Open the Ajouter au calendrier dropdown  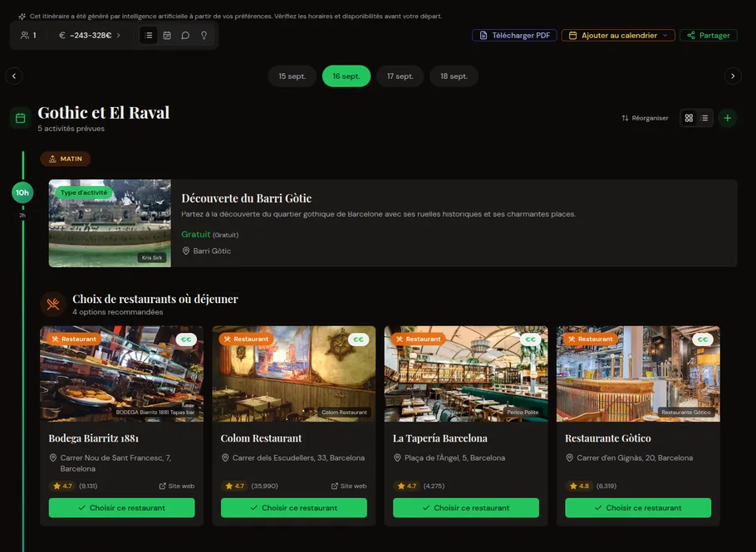618,35
